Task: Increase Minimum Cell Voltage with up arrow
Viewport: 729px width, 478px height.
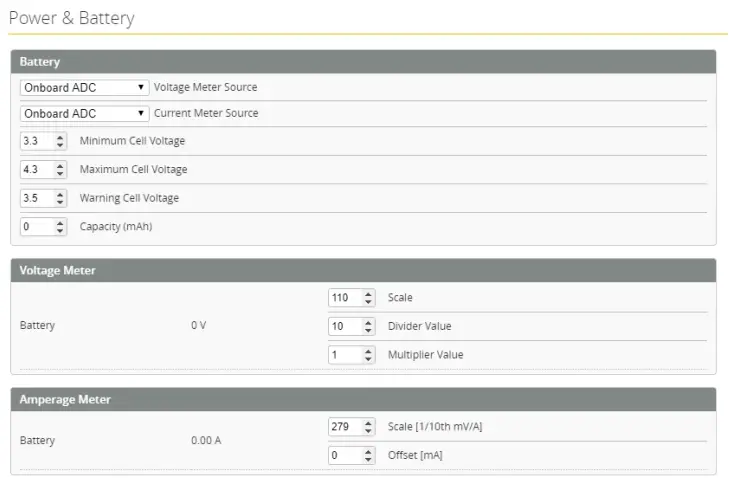Action: [x=60, y=138]
